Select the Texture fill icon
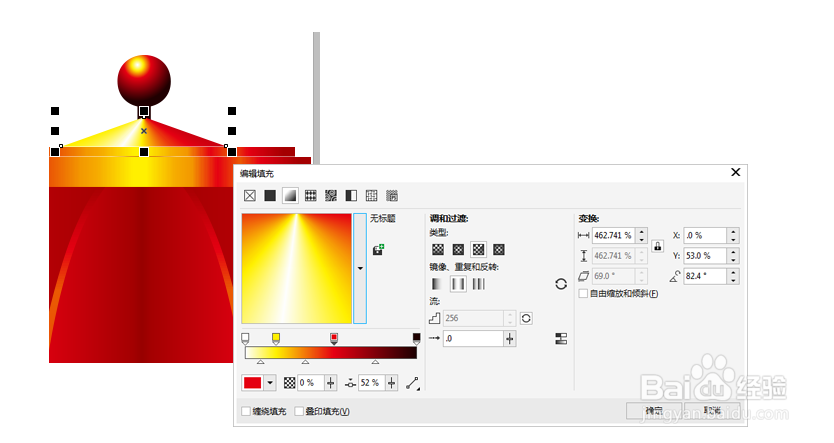Image resolution: width=834 pixels, height=443 pixels. point(371,196)
